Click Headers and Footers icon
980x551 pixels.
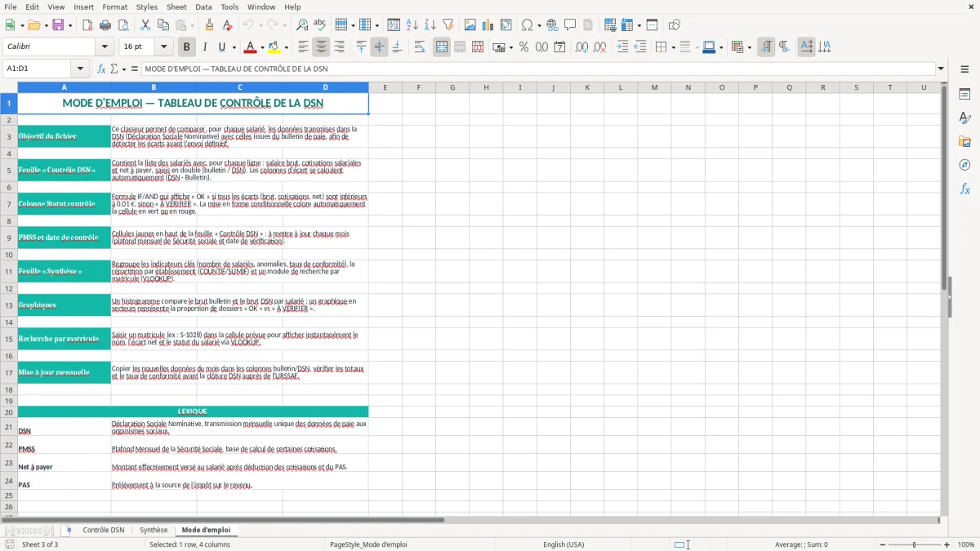pyautogui.click(x=588, y=25)
